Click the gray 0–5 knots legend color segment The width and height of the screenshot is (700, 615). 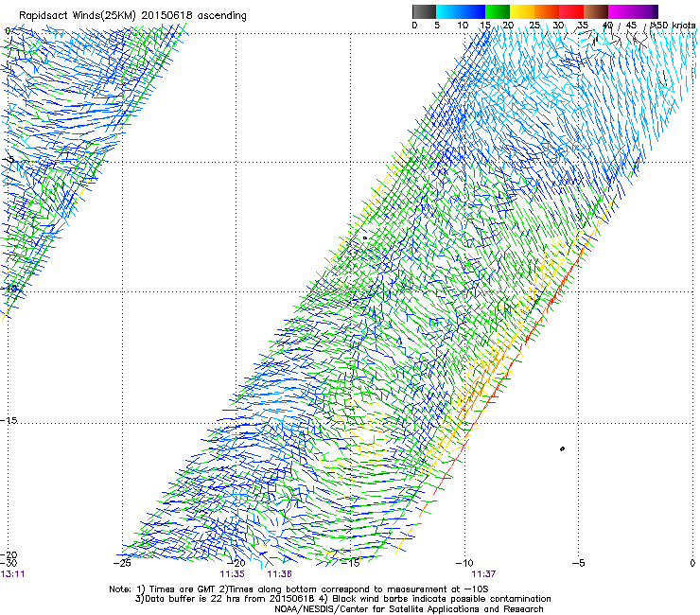pos(424,11)
